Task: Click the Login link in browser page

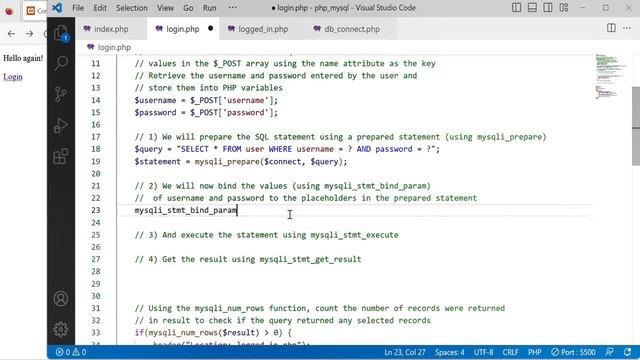Action: pos(13,77)
